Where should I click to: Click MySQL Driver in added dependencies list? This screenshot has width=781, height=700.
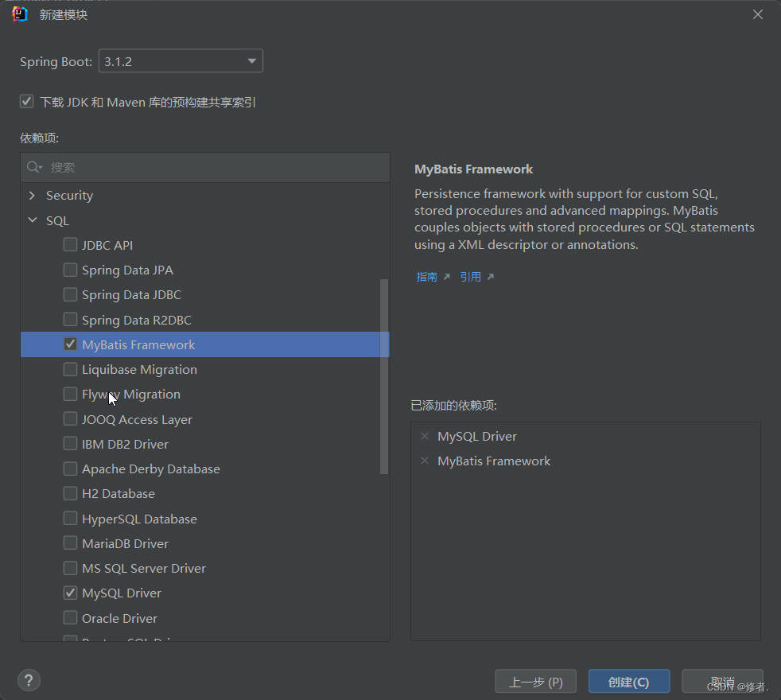coord(476,437)
